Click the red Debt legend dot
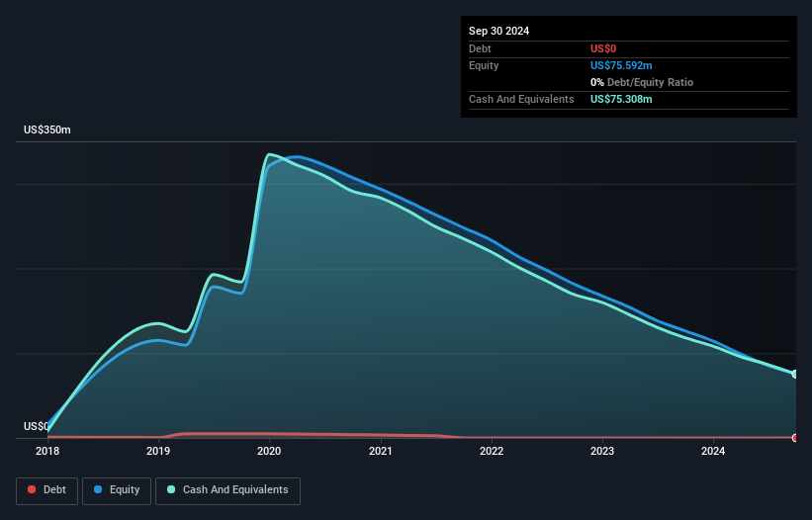 pyautogui.click(x=32, y=489)
